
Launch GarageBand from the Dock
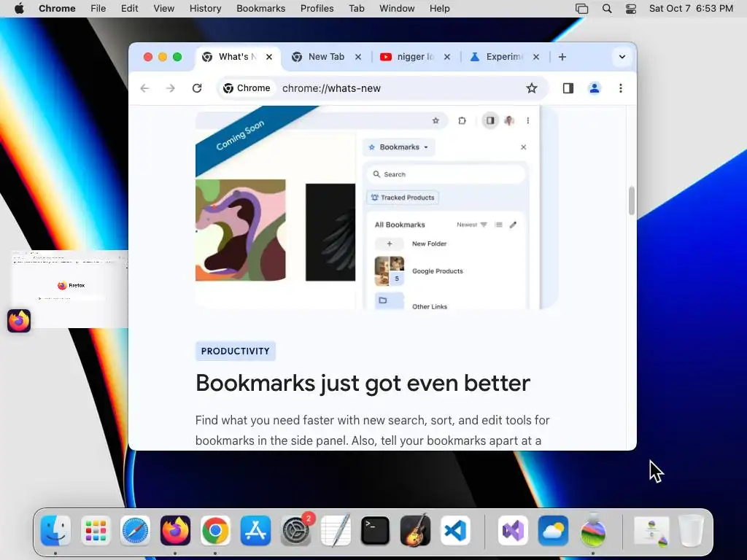(415, 531)
